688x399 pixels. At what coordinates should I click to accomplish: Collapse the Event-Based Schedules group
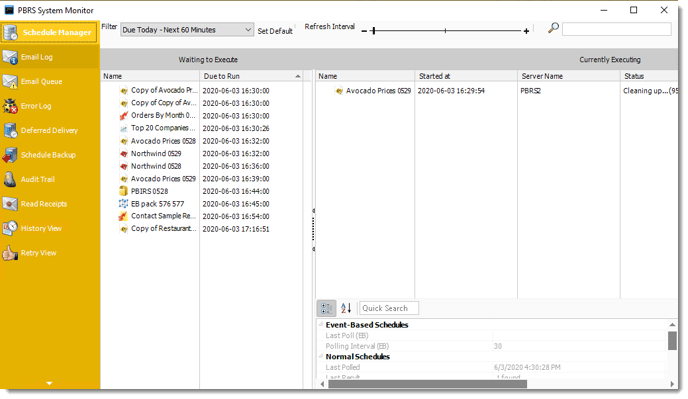pyautogui.click(x=321, y=325)
